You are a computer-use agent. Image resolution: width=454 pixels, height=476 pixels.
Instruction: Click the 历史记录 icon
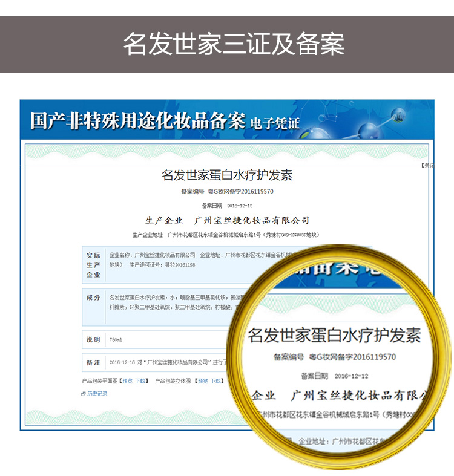click(84, 394)
